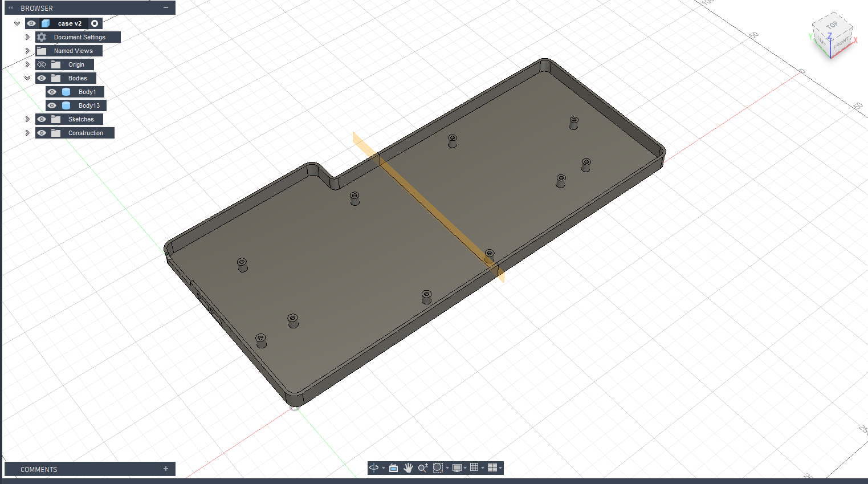Open Display Settings monitor icon
Viewport: 868px width, 484px height.
coord(457,467)
